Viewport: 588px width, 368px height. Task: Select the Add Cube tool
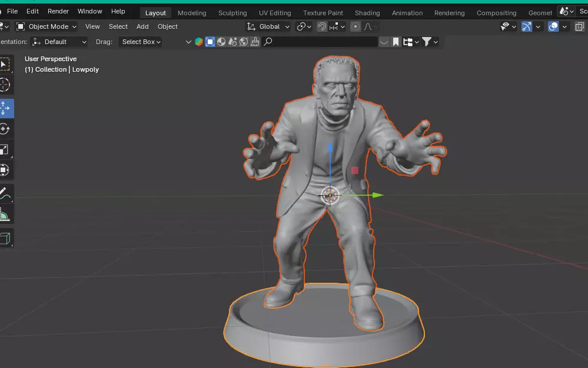click(x=5, y=238)
